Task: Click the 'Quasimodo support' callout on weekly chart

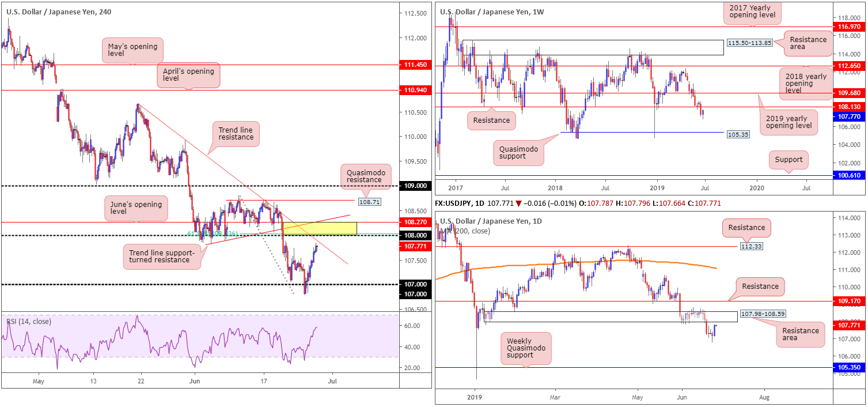Action: click(518, 153)
